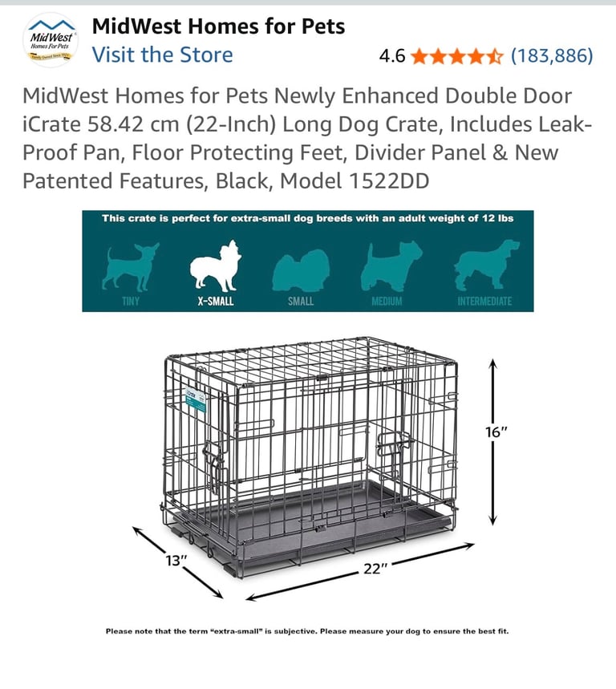Click the INTERMEDIATE size label

click(484, 302)
